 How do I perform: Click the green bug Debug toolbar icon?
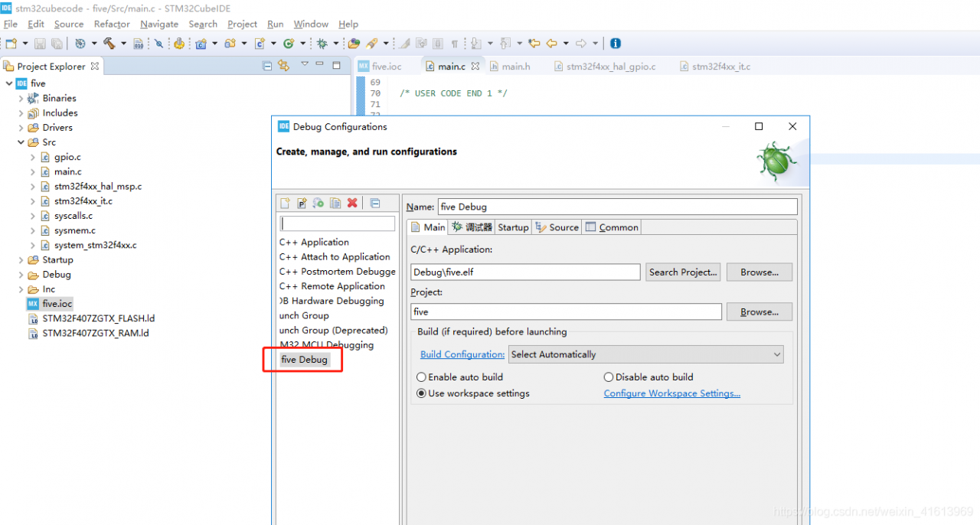point(322,44)
